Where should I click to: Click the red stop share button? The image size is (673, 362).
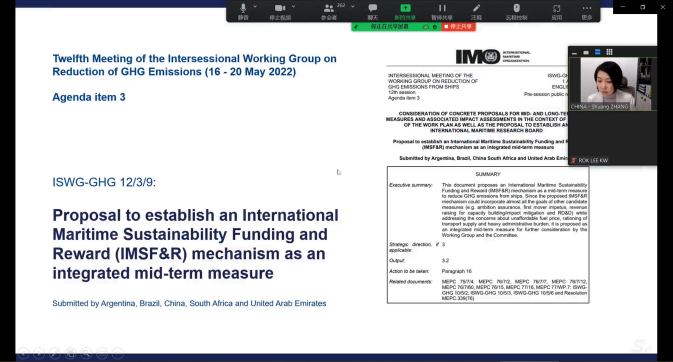pos(458,27)
